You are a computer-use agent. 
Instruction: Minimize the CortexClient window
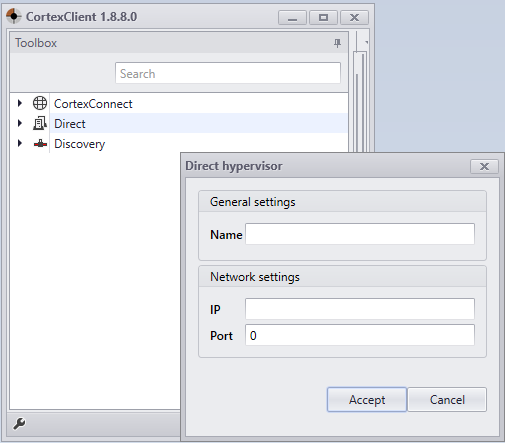(x=292, y=17)
